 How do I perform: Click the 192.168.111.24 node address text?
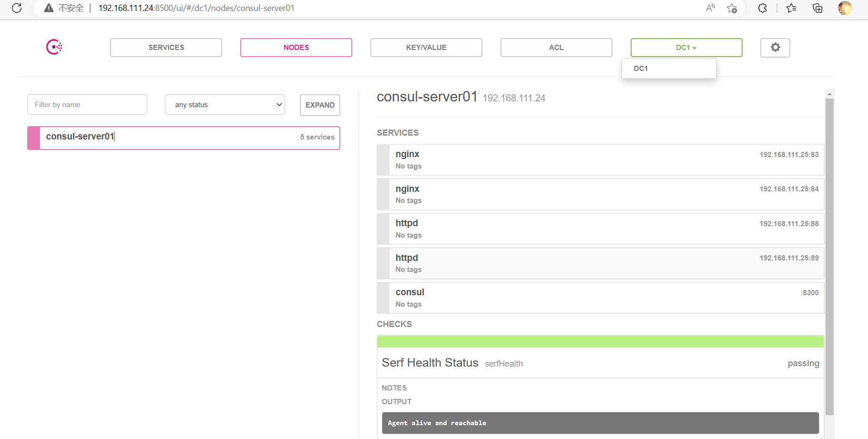click(514, 98)
